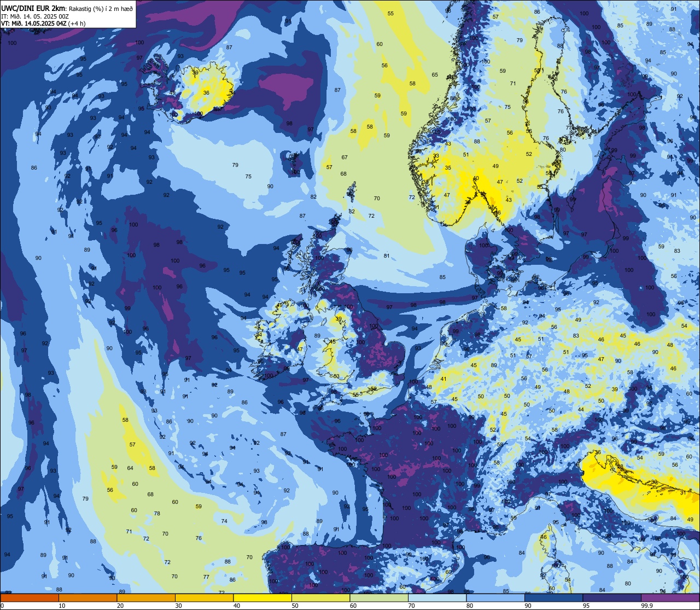Click the "70" legend scale label

click(x=412, y=606)
